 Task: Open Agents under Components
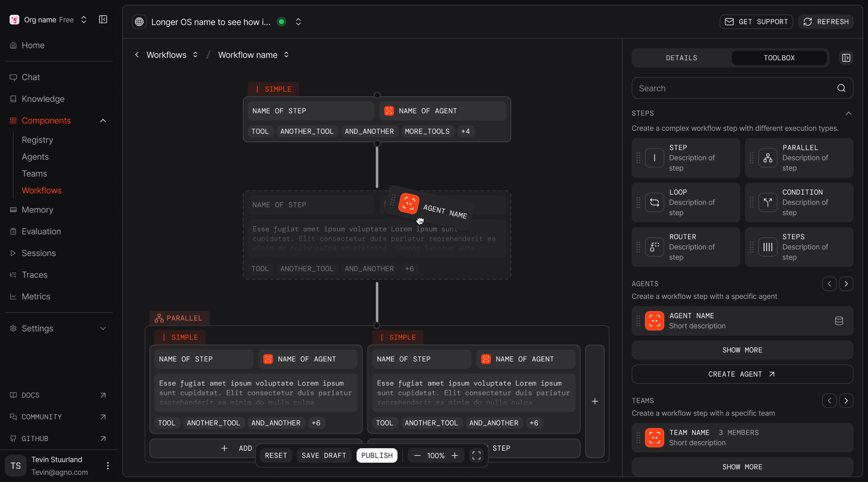tap(35, 157)
